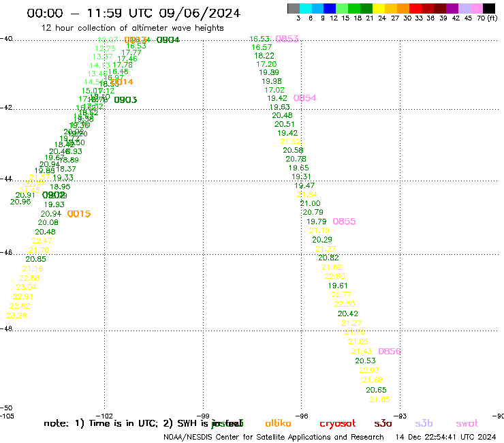Image resolution: width=504 pixels, height=443 pixels.
Task: Select the pink legend swatch
Action: pos(476,8)
